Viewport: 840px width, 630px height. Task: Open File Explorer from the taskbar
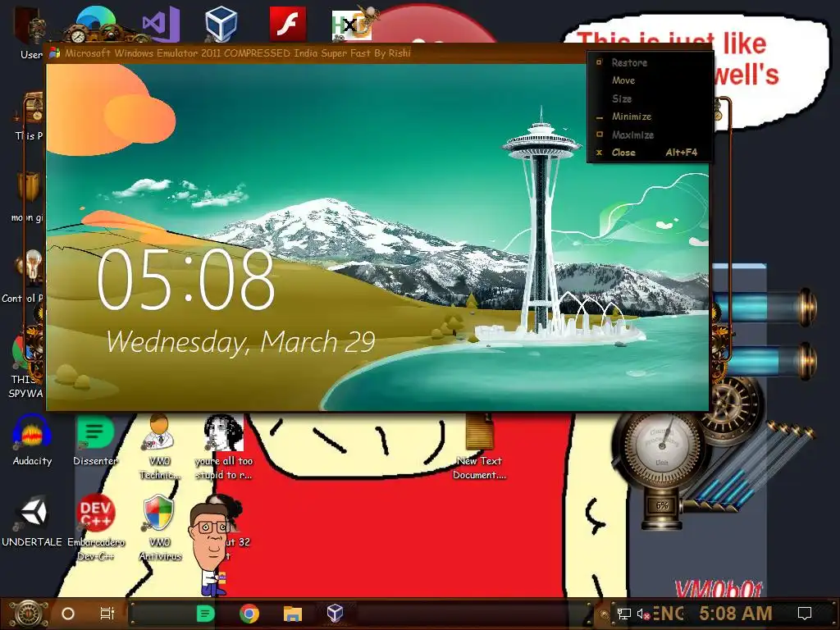tap(293, 614)
